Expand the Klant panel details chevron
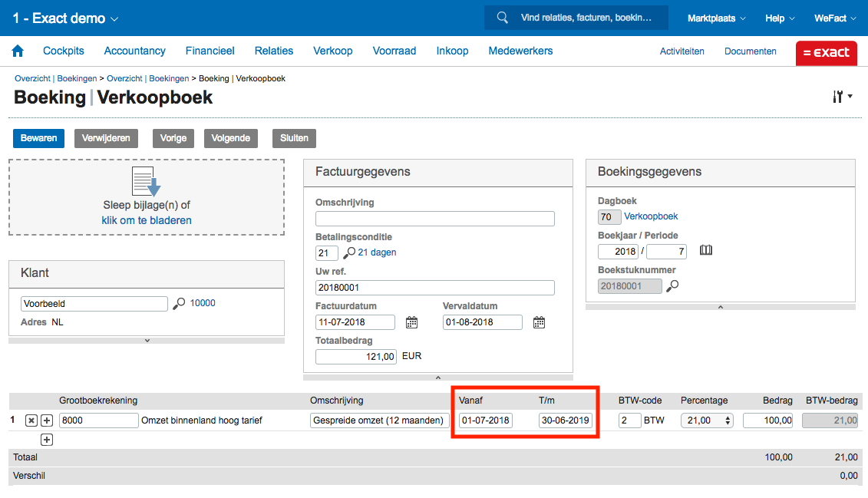 147,341
